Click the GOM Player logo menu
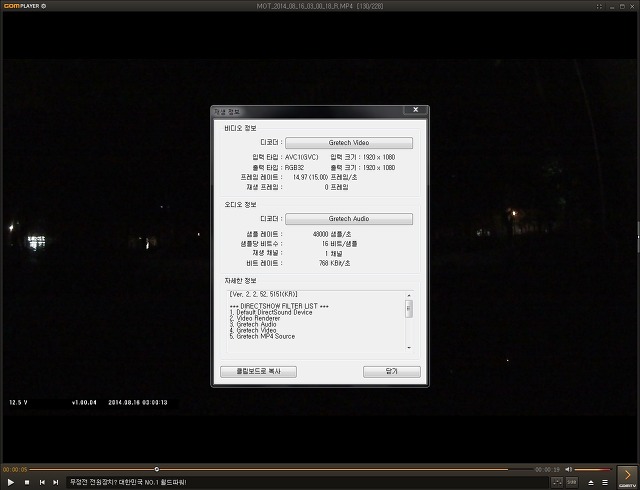640x490 pixels. coord(24,6)
